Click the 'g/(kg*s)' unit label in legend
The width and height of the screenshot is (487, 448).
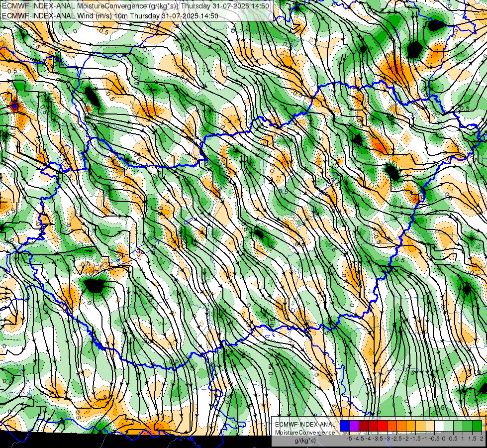[x=305, y=441]
